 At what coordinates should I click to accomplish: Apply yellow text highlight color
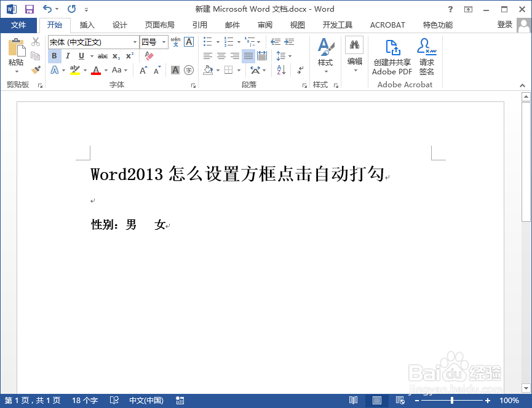click(74, 70)
